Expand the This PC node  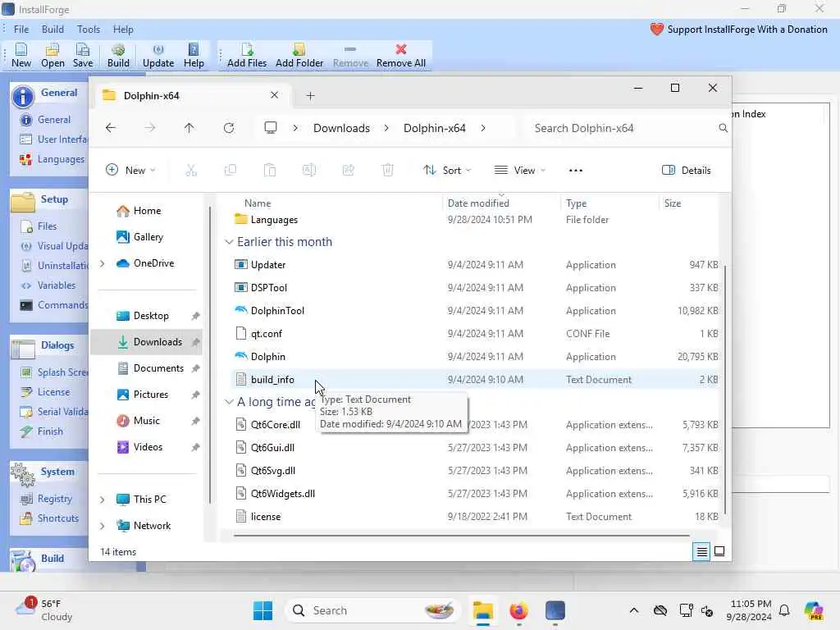pos(102,500)
